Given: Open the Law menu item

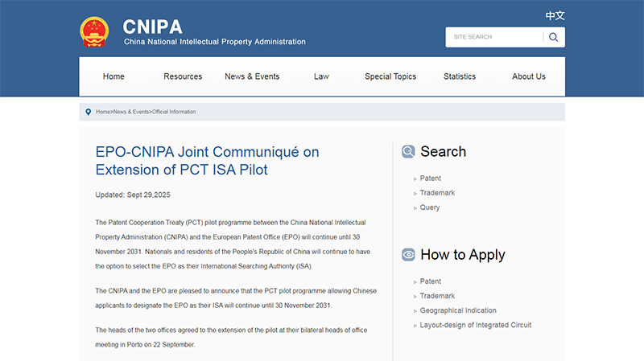Looking at the screenshot, I should [x=321, y=76].
